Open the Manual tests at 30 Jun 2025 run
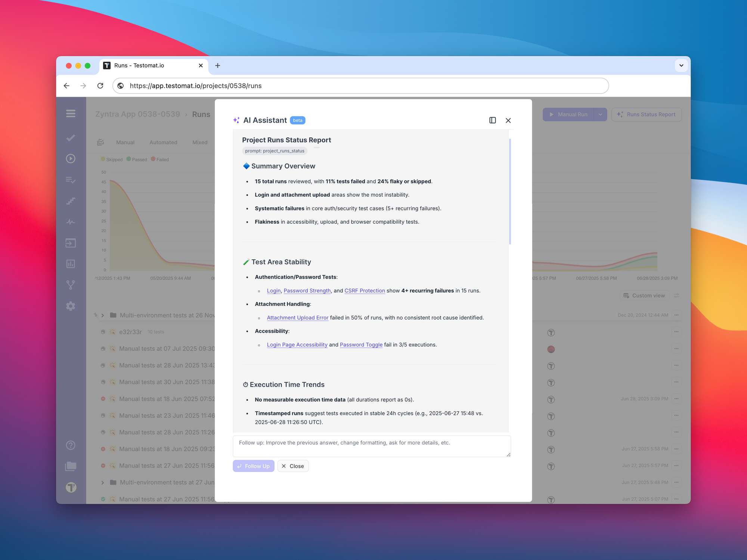Viewport: 747px width, 560px height. (x=167, y=382)
